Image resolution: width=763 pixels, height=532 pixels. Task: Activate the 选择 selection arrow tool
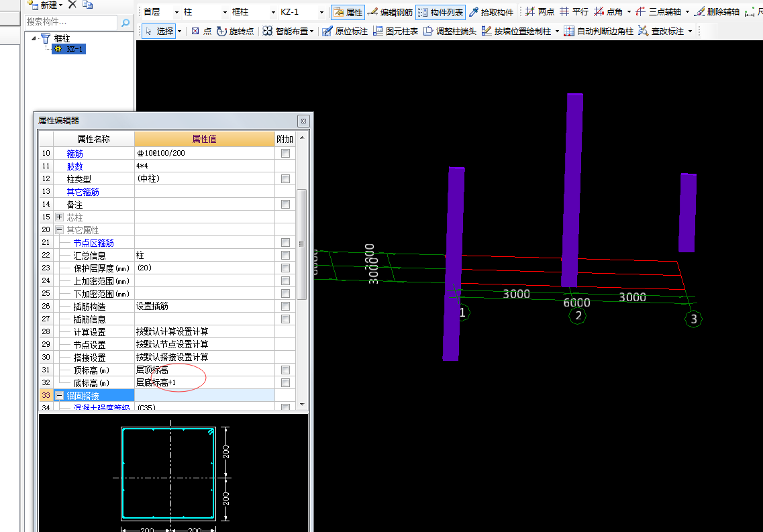[x=159, y=31]
